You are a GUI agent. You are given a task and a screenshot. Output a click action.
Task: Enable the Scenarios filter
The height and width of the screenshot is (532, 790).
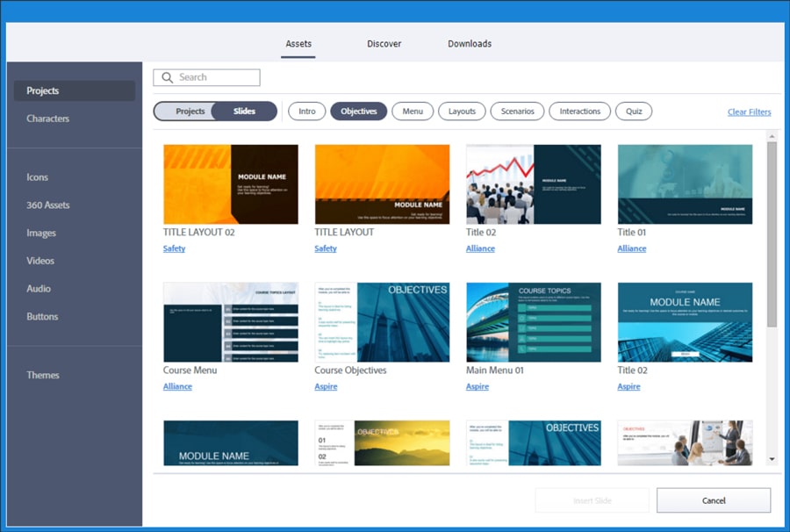[x=517, y=111]
